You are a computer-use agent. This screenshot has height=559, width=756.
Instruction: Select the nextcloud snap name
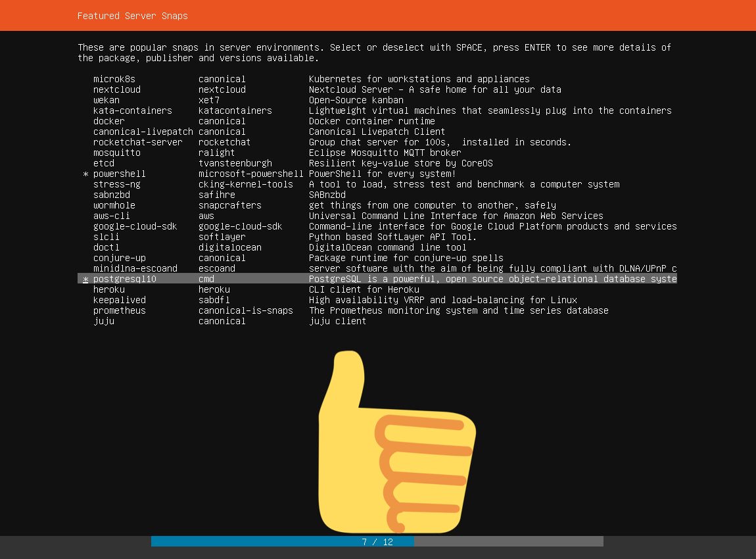[x=116, y=89]
